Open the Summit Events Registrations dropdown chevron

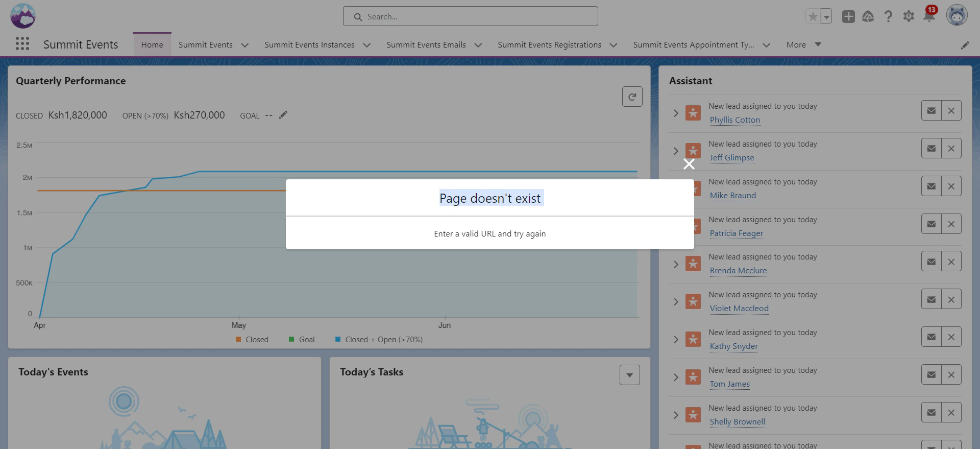coord(614,45)
